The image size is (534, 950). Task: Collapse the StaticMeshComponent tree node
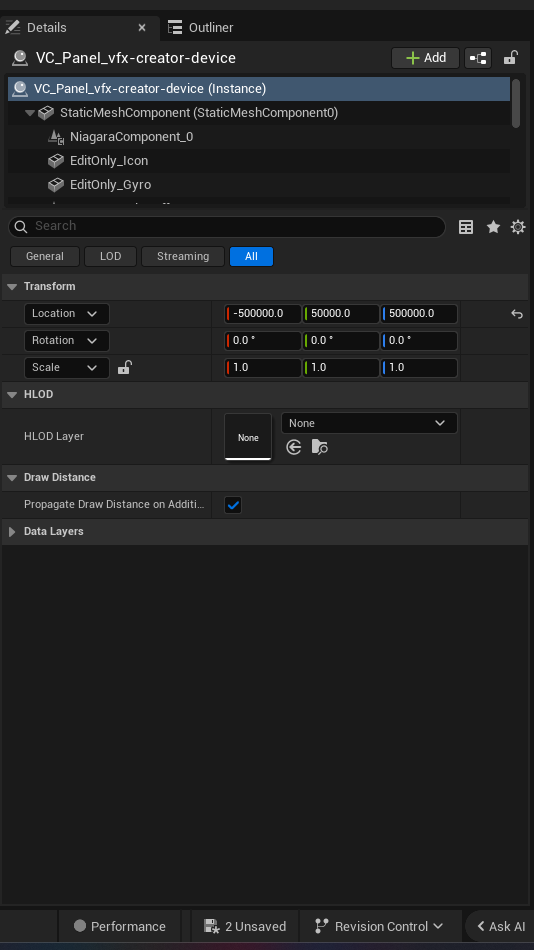(x=30, y=113)
